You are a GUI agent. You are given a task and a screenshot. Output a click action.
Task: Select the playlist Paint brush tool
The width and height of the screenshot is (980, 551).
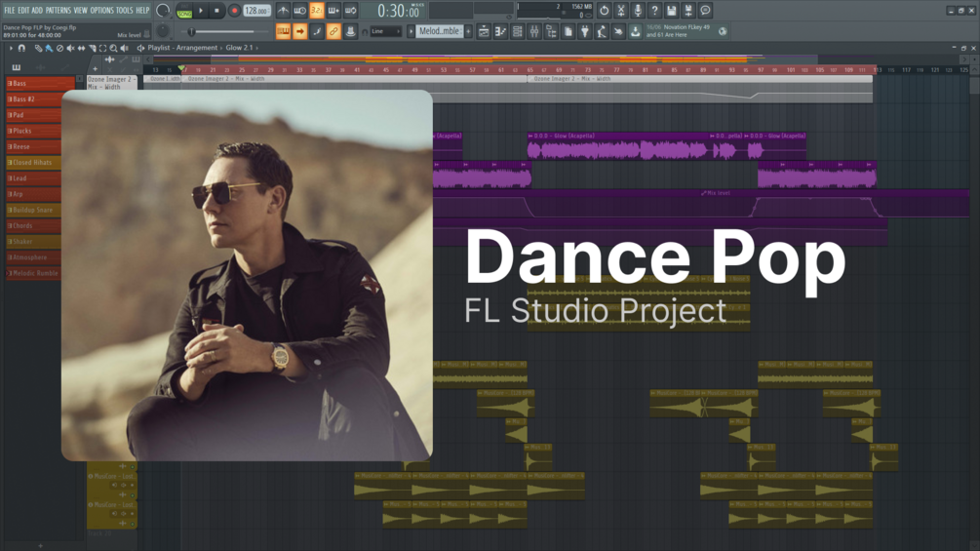click(x=49, y=48)
